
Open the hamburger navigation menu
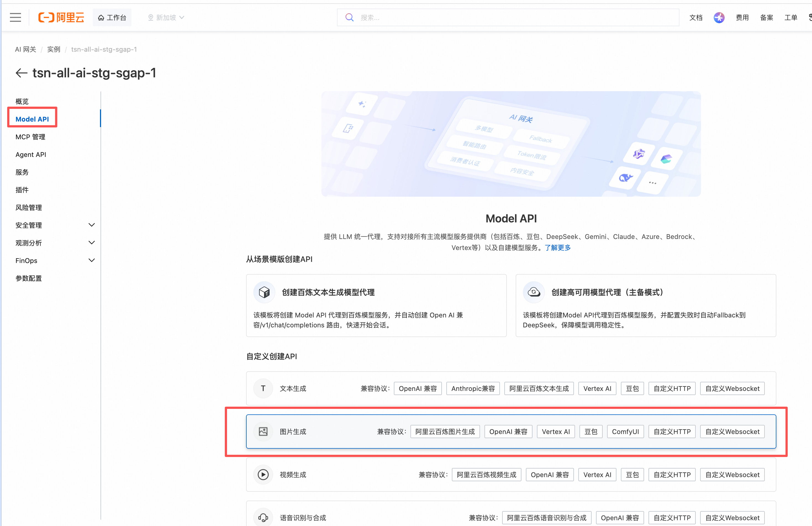pos(15,17)
